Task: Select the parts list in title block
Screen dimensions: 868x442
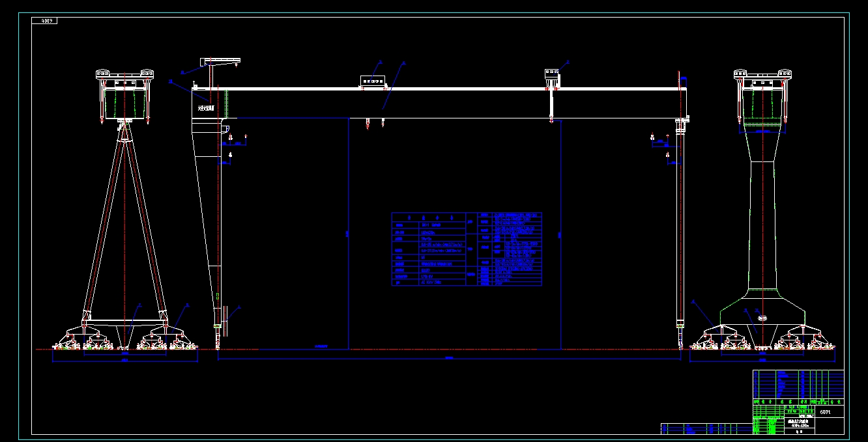Action: coord(798,384)
